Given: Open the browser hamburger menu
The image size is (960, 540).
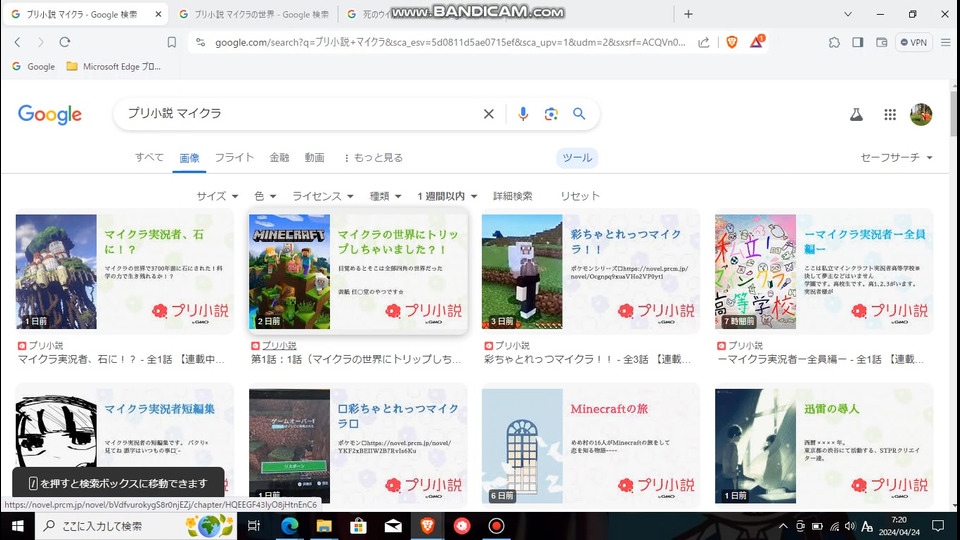Looking at the screenshot, I should [945, 42].
